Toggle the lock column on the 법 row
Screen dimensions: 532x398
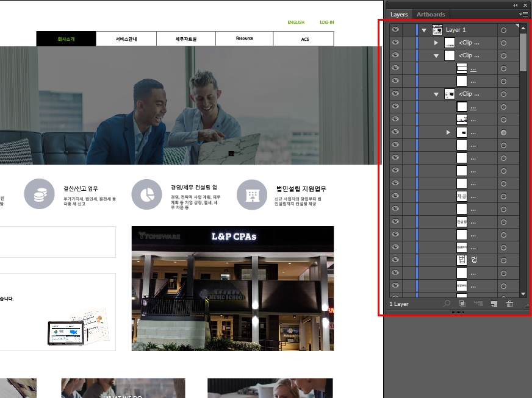[x=409, y=260]
